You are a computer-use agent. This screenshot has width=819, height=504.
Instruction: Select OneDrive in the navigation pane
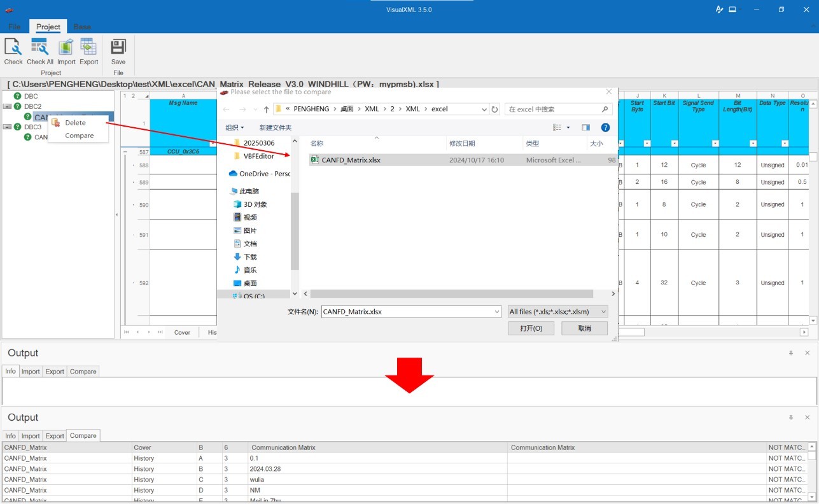pos(260,174)
